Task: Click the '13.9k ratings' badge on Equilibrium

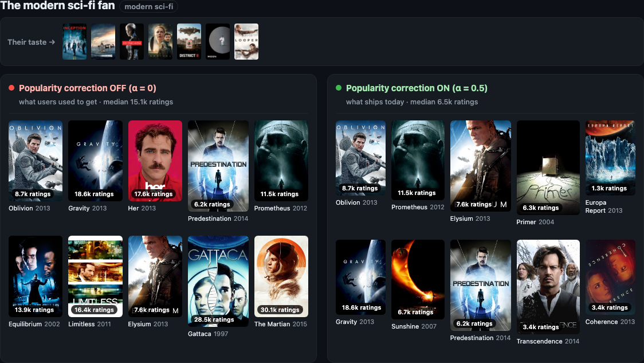Action: click(x=34, y=310)
